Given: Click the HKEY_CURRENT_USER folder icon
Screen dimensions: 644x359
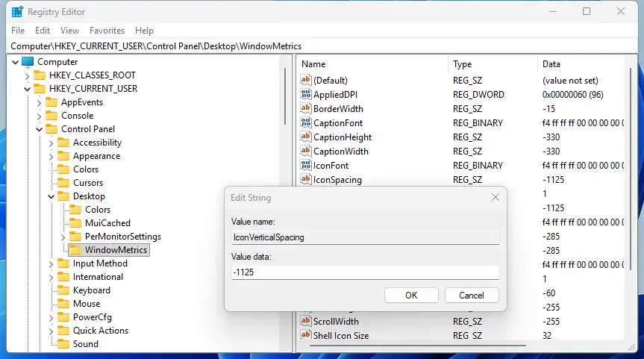Looking at the screenshot, I should click(x=40, y=89).
